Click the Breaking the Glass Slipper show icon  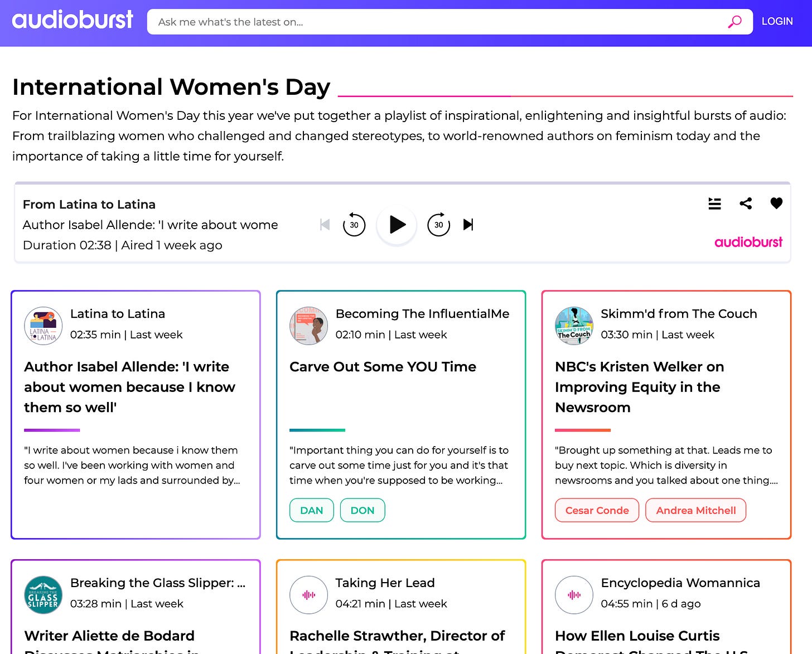[43, 595]
